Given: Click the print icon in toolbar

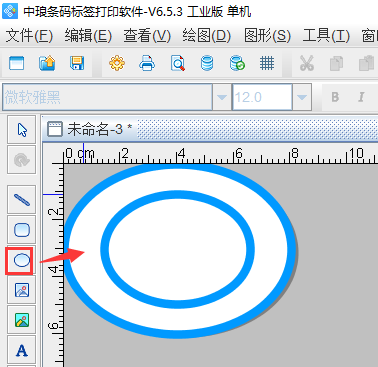Looking at the screenshot, I should pos(147,63).
